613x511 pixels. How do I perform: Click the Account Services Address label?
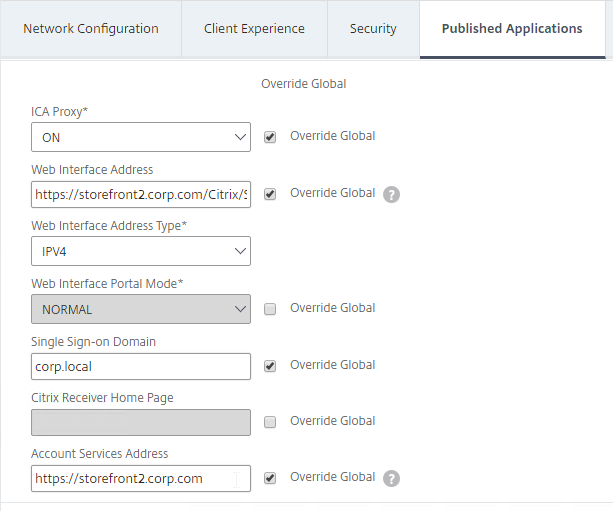100,454
